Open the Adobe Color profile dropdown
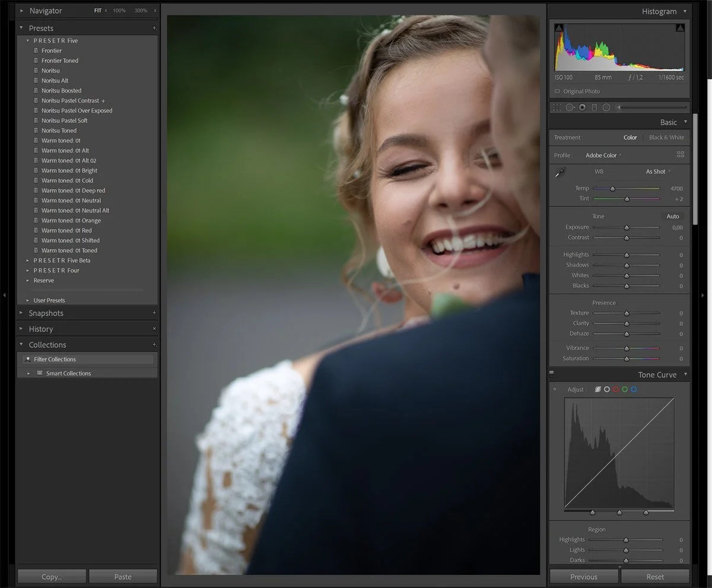Viewport: 712px width, 588px height. [603, 155]
